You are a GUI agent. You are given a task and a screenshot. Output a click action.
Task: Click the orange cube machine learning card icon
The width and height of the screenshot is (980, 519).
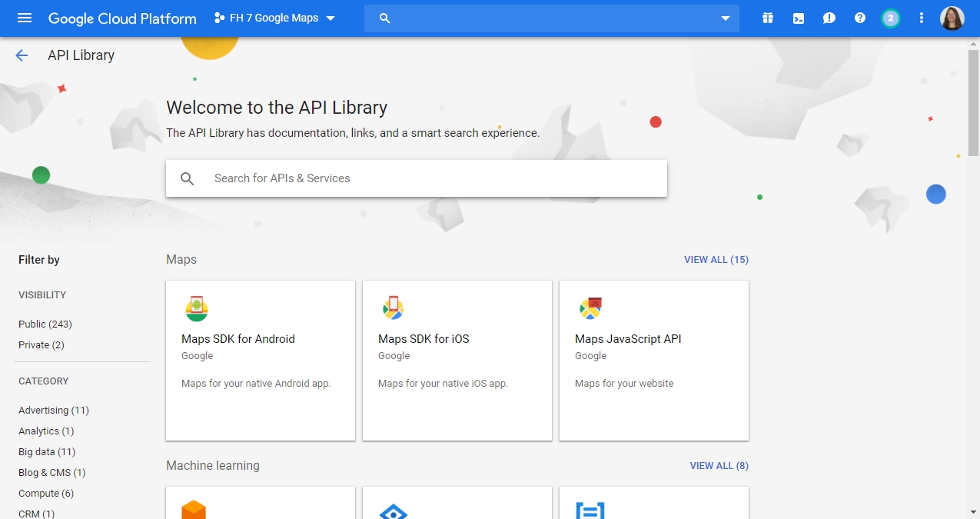coord(194,510)
